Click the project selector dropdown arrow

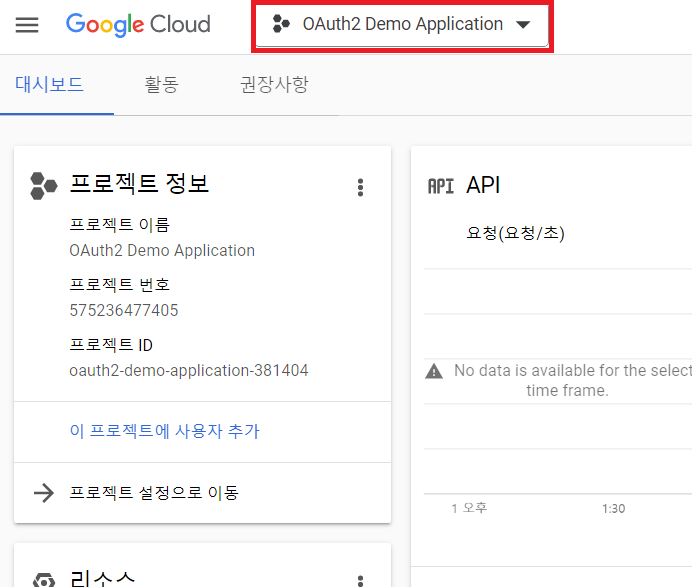[523, 25]
